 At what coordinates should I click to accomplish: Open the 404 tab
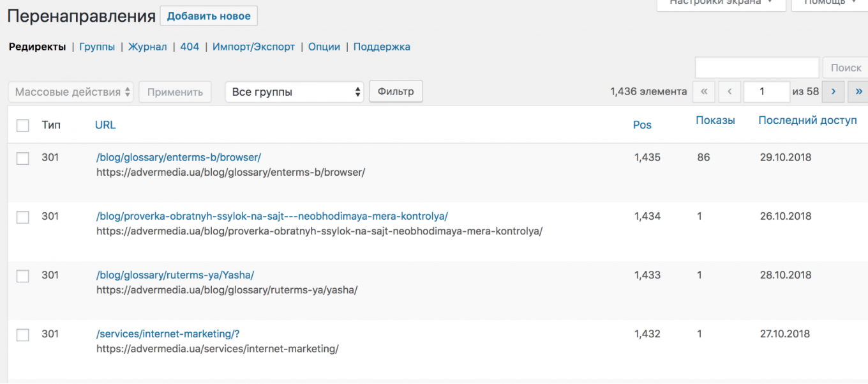click(190, 47)
